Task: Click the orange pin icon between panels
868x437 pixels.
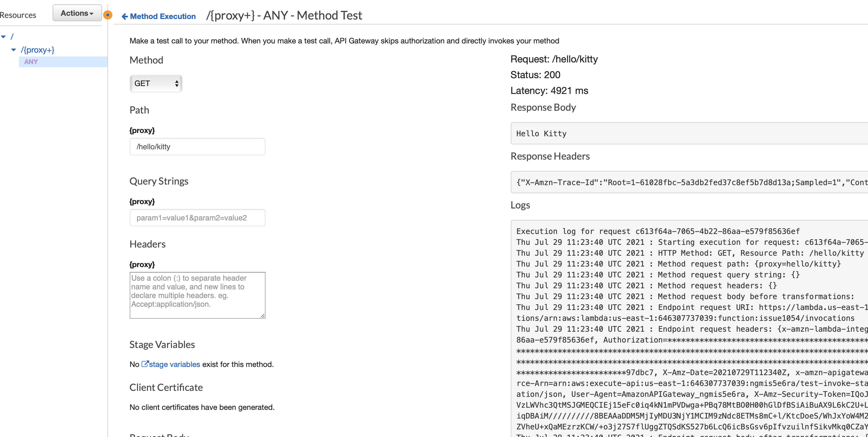Action: tap(108, 15)
